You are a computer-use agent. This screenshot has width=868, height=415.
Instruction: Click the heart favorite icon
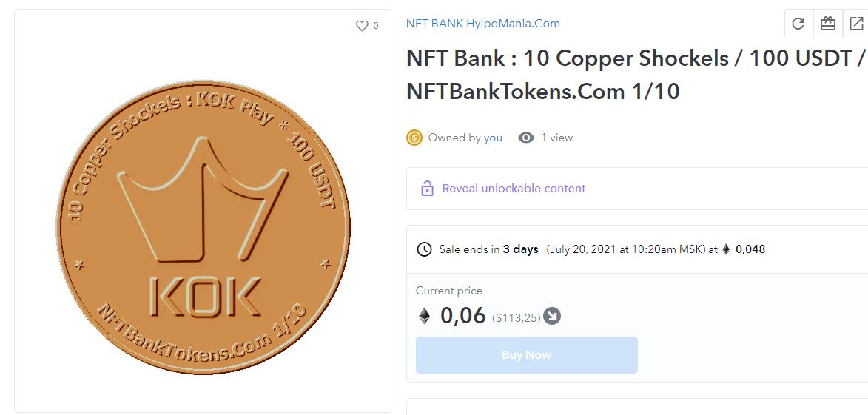coord(362,26)
